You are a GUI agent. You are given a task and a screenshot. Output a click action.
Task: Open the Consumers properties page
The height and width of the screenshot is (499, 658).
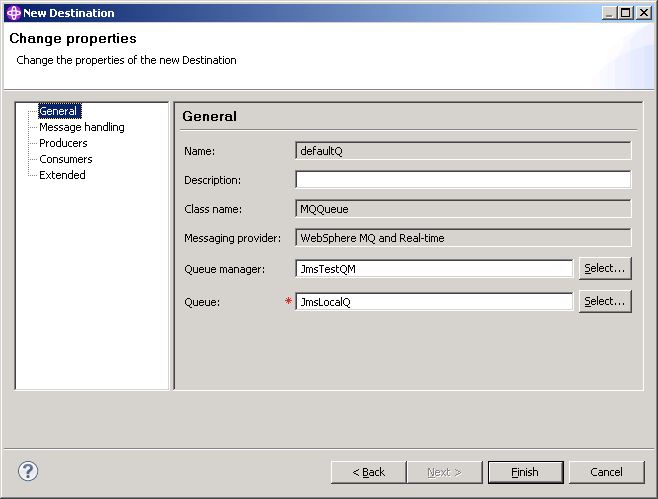[x=66, y=159]
